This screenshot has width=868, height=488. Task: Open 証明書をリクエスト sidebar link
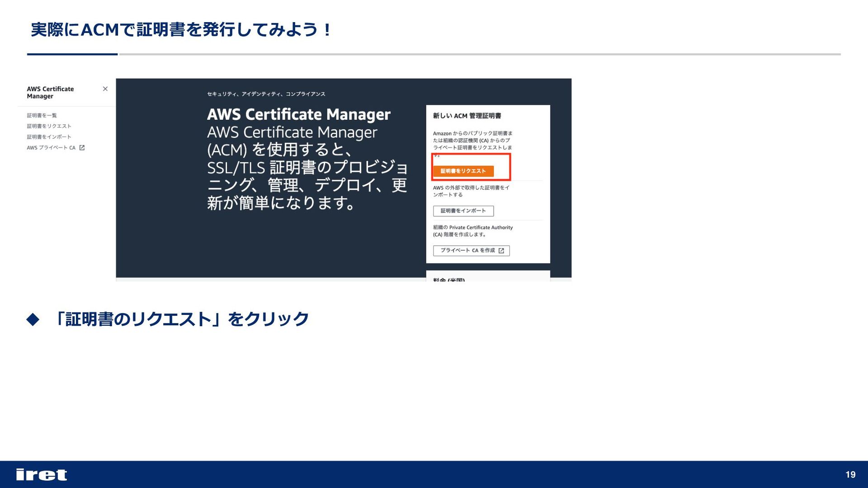point(49,126)
